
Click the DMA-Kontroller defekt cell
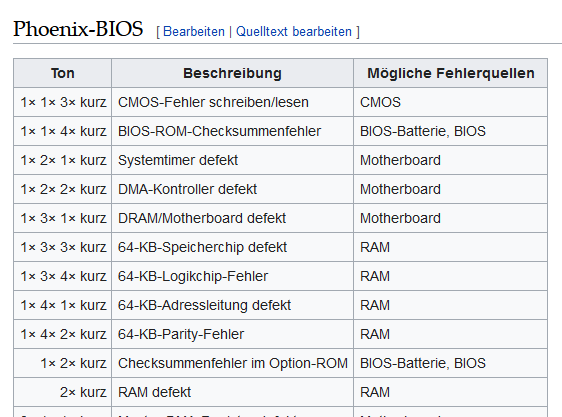(x=232, y=189)
